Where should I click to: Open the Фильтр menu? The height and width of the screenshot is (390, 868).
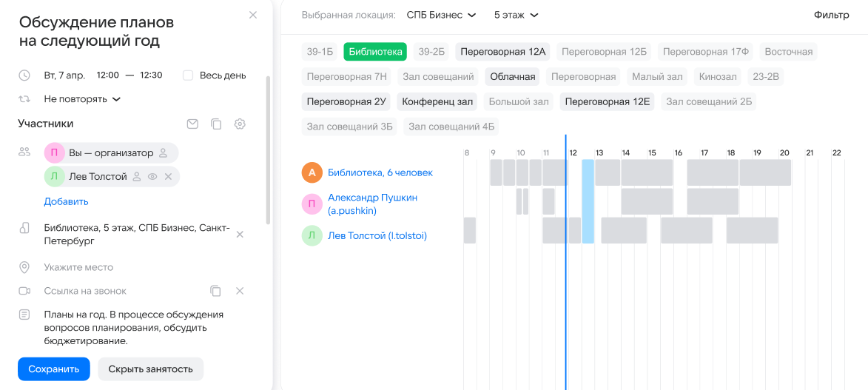point(831,15)
